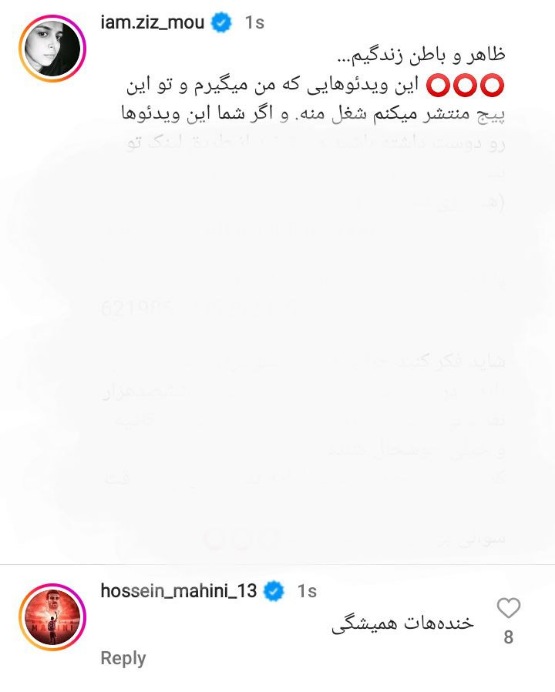Screen dimensions: 555x692
Task: View the 8 likes on the comment
Action: [508, 637]
